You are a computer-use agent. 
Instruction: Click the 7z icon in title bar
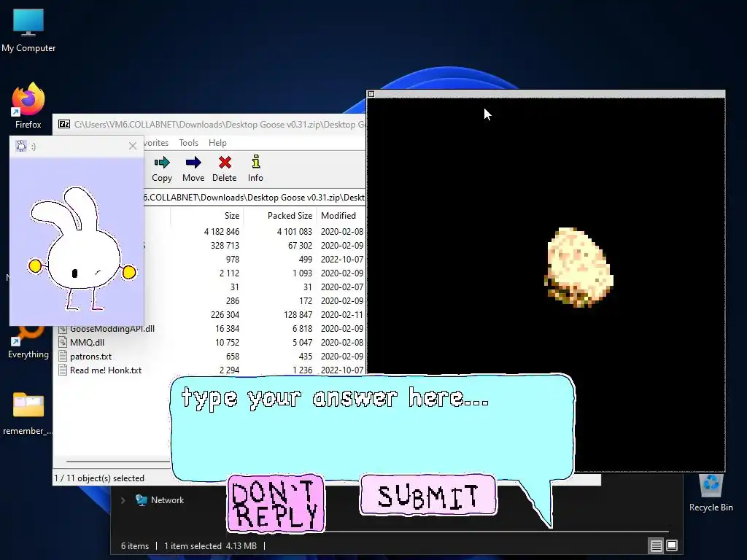[x=64, y=124]
